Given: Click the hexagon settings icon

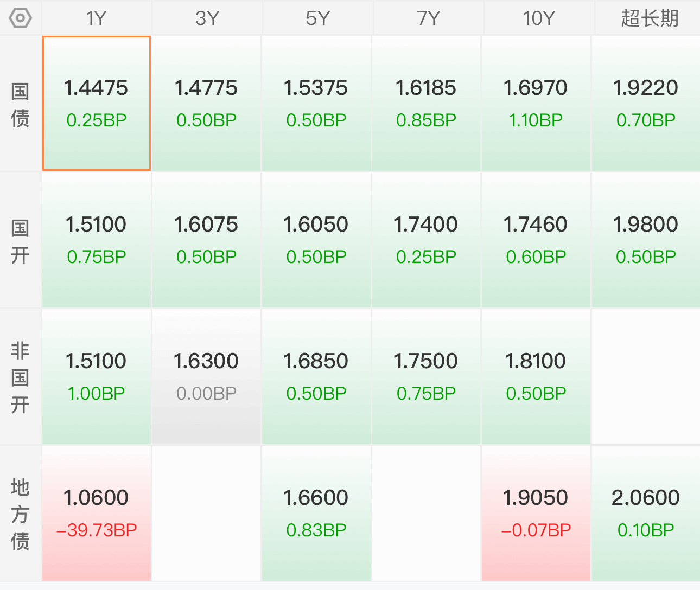Looking at the screenshot, I should point(21,18).
